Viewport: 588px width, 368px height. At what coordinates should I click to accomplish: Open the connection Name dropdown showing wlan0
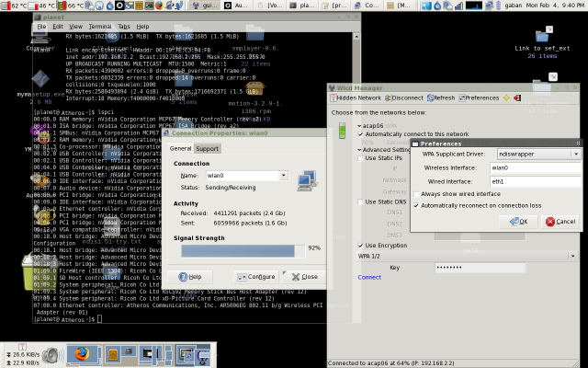click(284, 176)
